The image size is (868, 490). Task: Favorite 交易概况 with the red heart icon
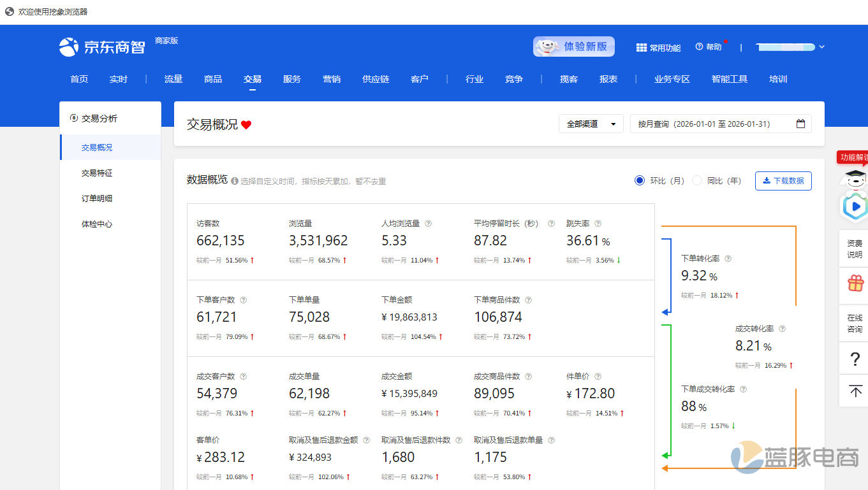click(x=246, y=125)
